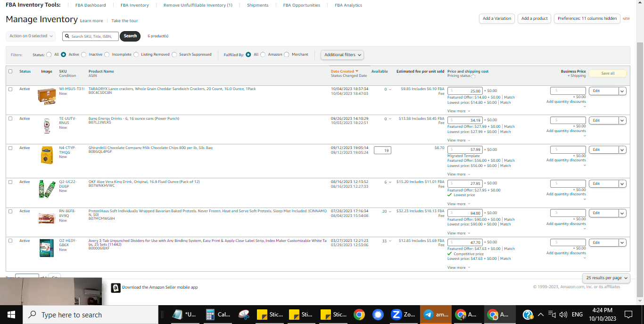The width and height of the screenshot is (644, 324).
Task: Click the Amazon app logo icon
Action: tap(116, 288)
